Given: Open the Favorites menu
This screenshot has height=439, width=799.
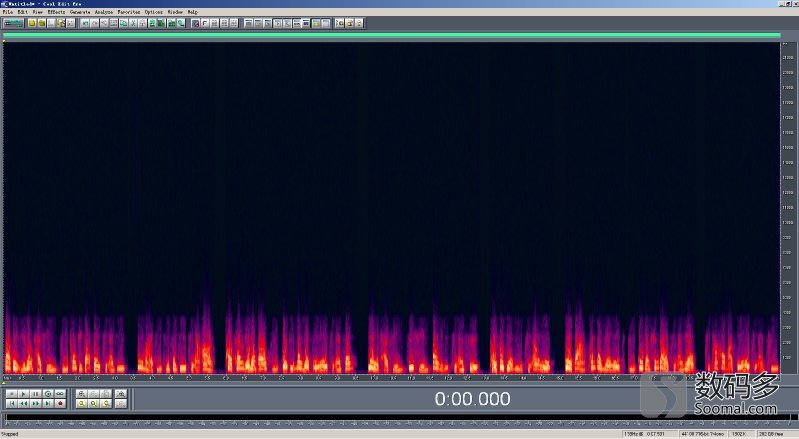Looking at the screenshot, I should click(129, 12).
